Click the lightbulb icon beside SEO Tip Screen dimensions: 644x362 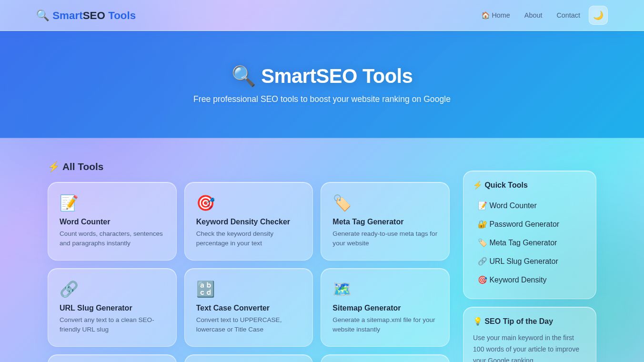pos(478,322)
